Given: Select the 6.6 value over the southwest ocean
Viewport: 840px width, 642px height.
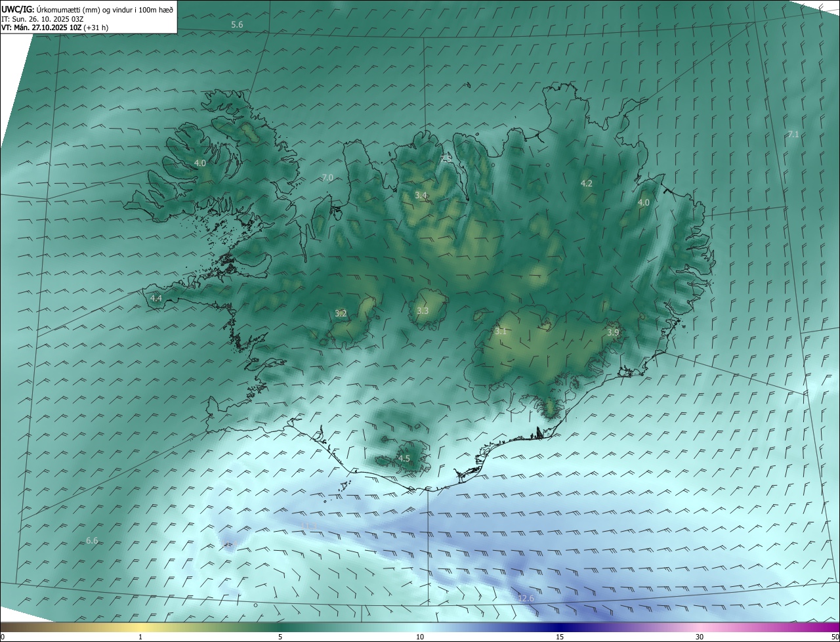Looking at the screenshot, I should click(92, 541).
